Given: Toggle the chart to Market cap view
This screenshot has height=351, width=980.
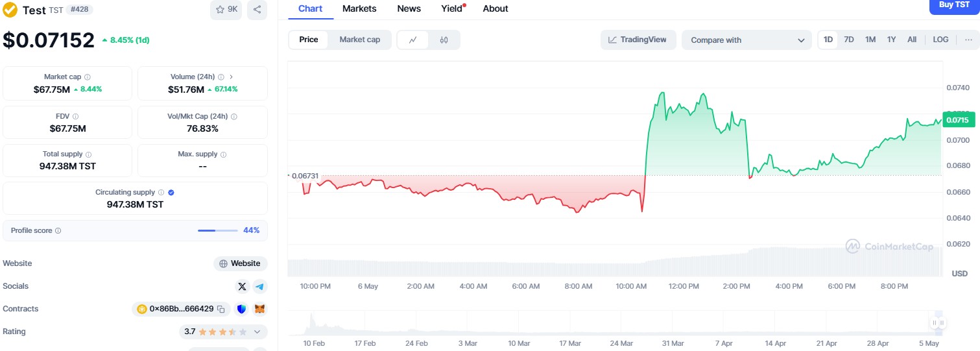Looking at the screenshot, I should point(359,40).
